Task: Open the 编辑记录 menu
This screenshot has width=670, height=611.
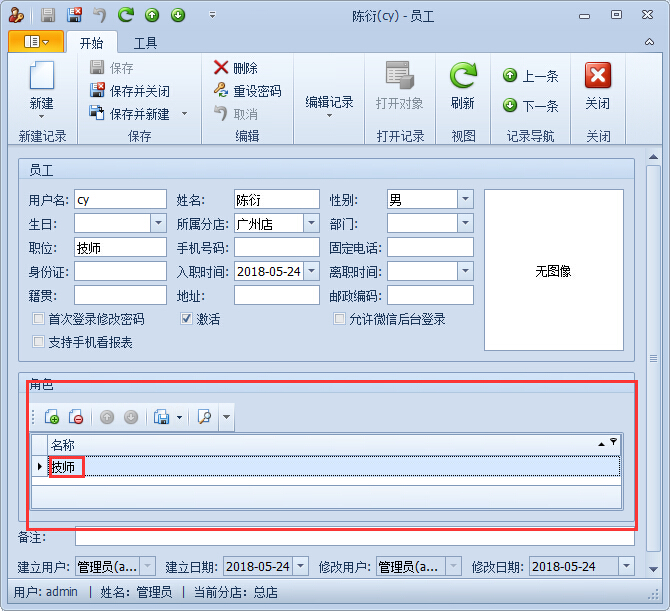Action: pos(329,102)
